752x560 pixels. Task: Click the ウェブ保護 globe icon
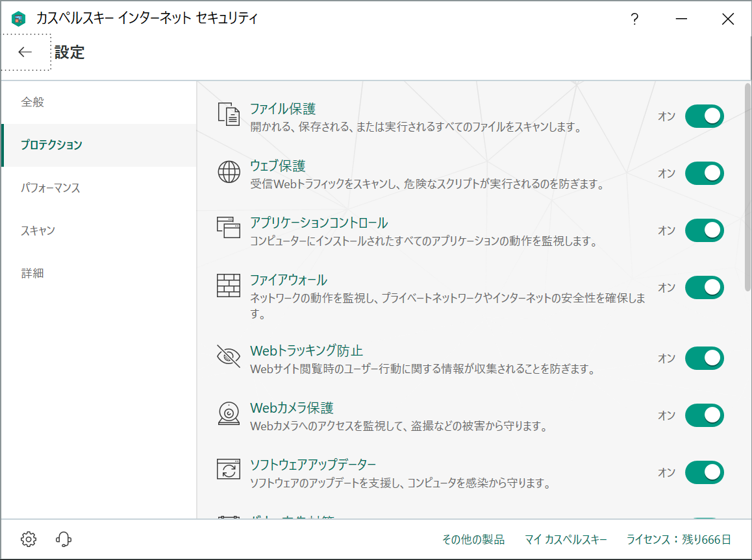(x=228, y=173)
